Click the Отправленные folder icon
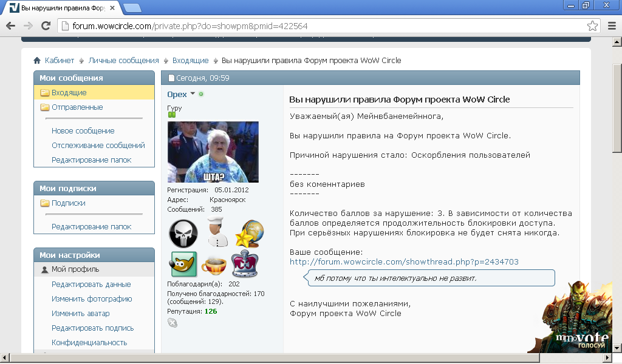The height and width of the screenshot is (364, 622). pyautogui.click(x=44, y=107)
